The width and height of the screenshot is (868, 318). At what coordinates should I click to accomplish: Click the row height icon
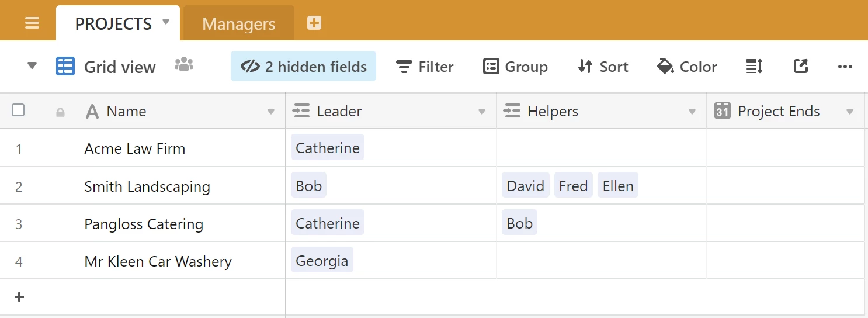(754, 67)
